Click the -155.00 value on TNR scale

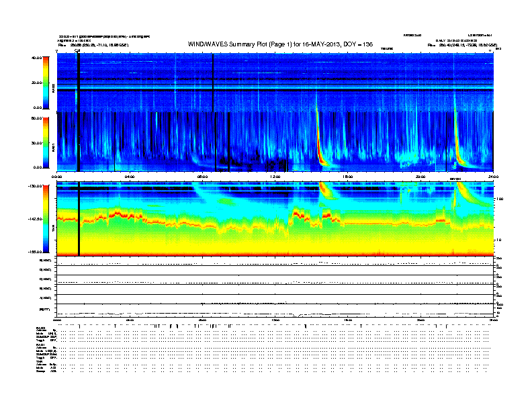click(x=35, y=252)
